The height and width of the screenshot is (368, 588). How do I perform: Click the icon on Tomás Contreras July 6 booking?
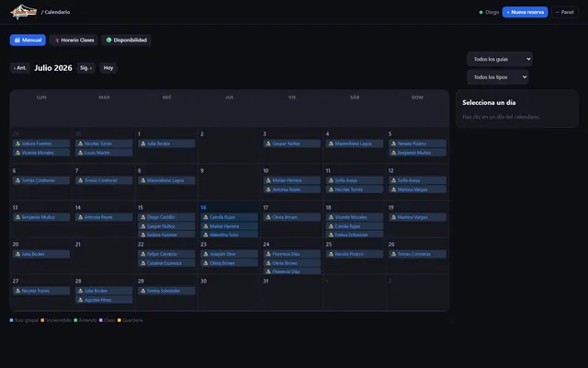click(x=17, y=180)
